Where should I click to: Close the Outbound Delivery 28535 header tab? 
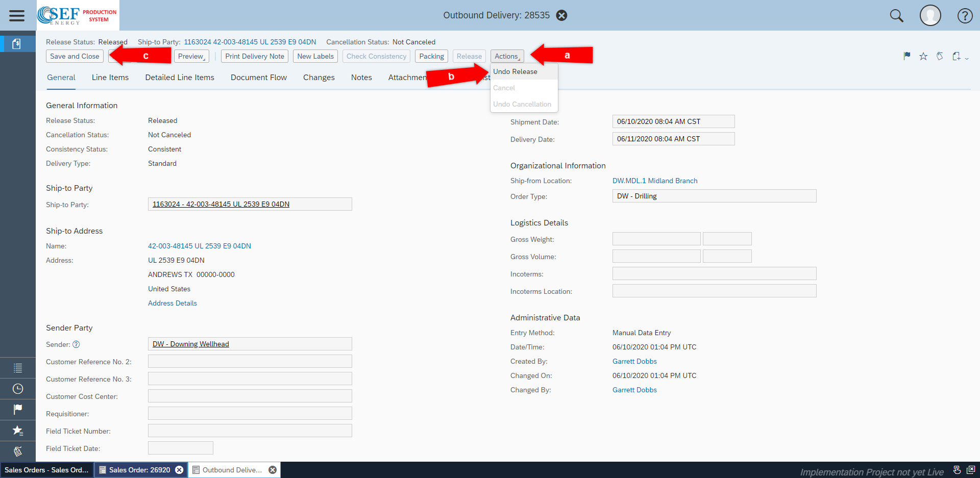[561, 15]
